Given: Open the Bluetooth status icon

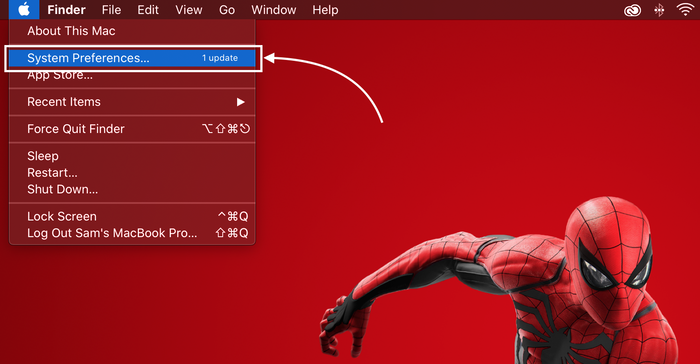Looking at the screenshot, I should [659, 10].
